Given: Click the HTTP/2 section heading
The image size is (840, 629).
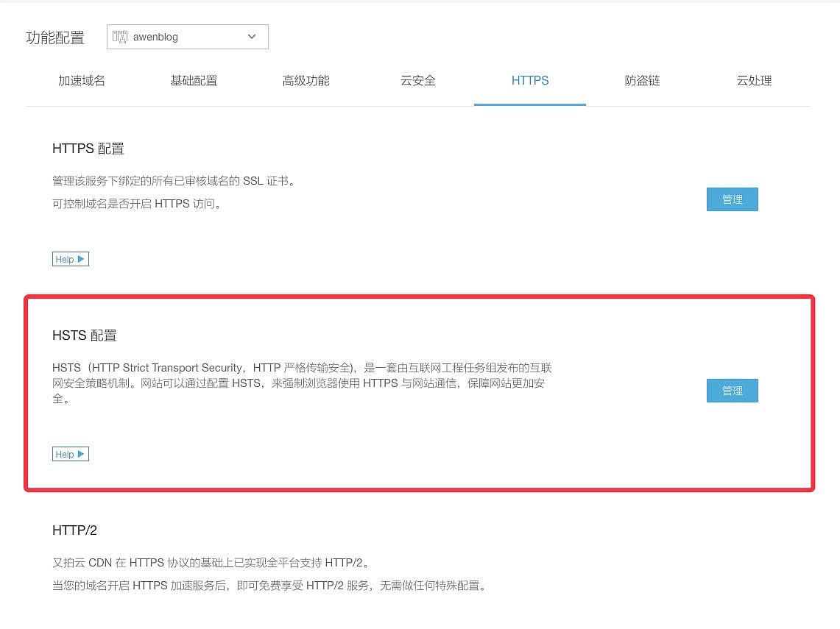Looking at the screenshot, I should tap(74, 530).
